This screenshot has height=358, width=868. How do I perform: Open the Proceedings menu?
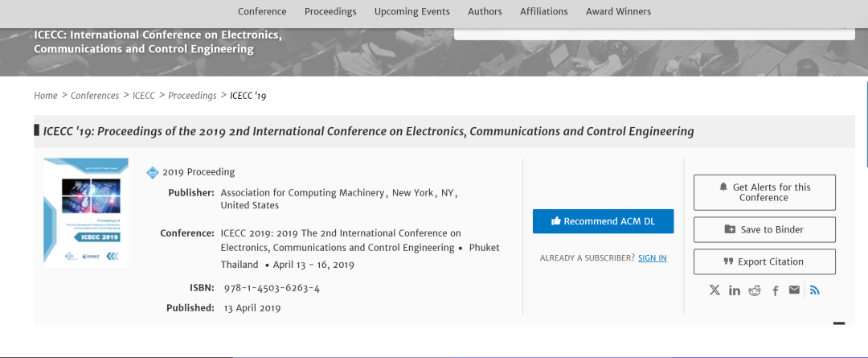click(330, 11)
